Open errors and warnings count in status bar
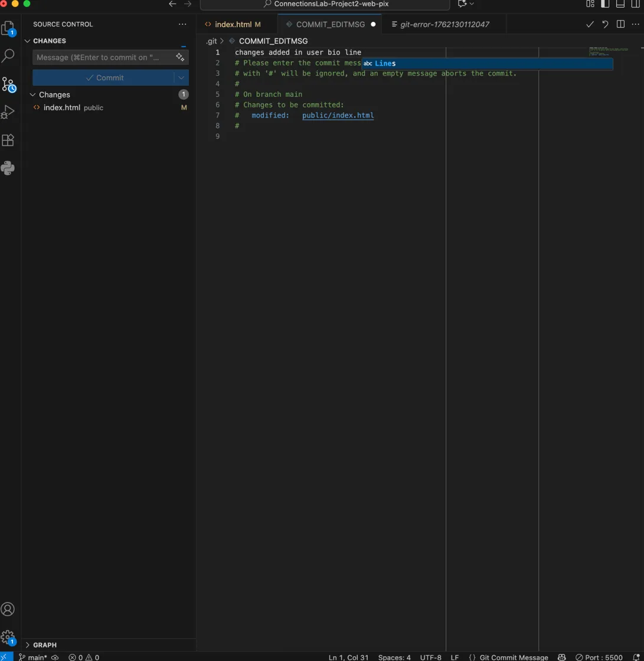The width and height of the screenshot is (644, 661). click(84, 657)
